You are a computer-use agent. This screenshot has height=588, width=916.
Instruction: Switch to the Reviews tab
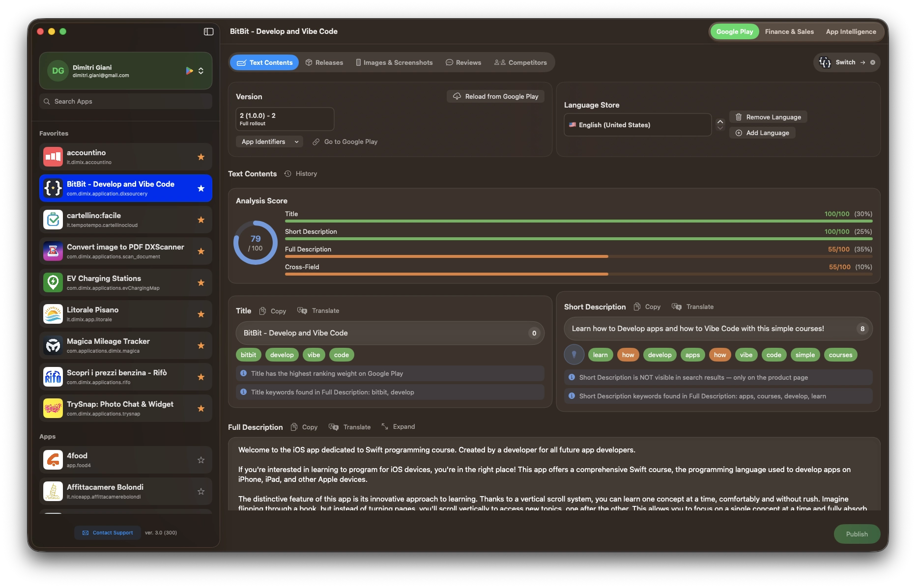[x=463, y=62]
